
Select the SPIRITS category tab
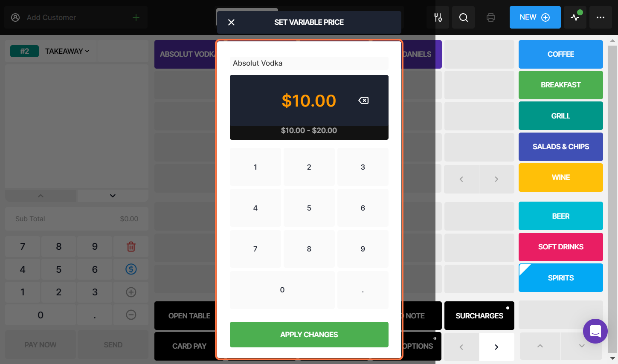pyautogui.click(x=561, y=278)
